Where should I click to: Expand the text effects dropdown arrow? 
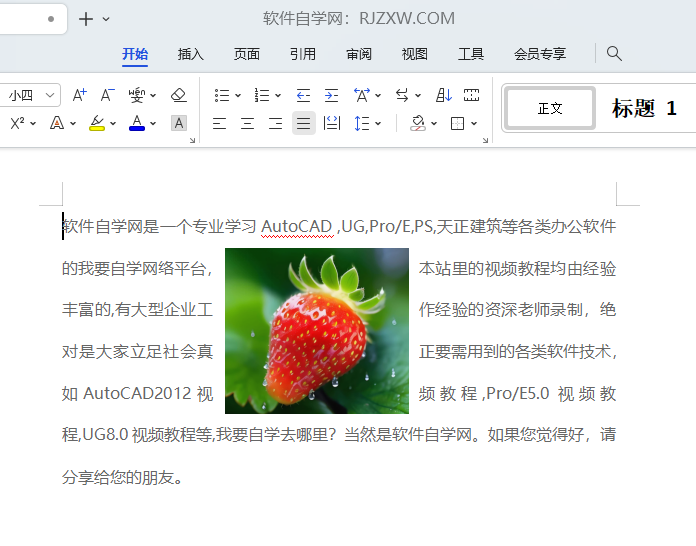(x=73, y=123)
